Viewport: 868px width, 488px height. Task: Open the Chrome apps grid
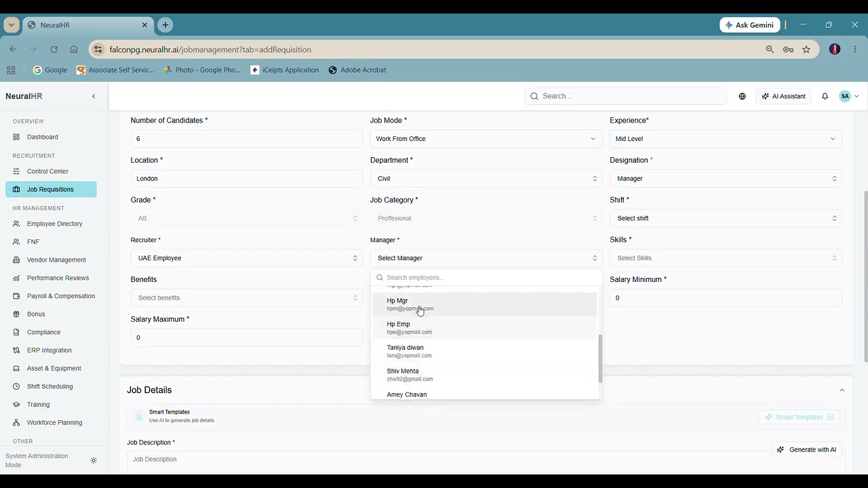click(11, 70)
